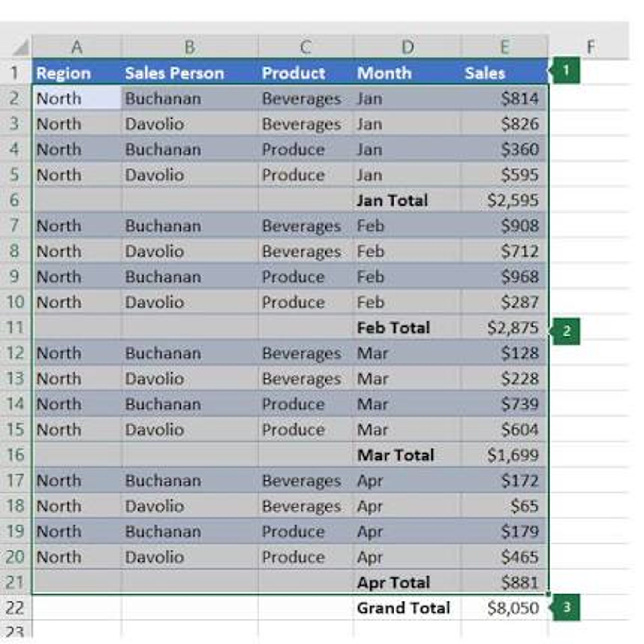
Task: Select row 6 header number
Action: 15,199
